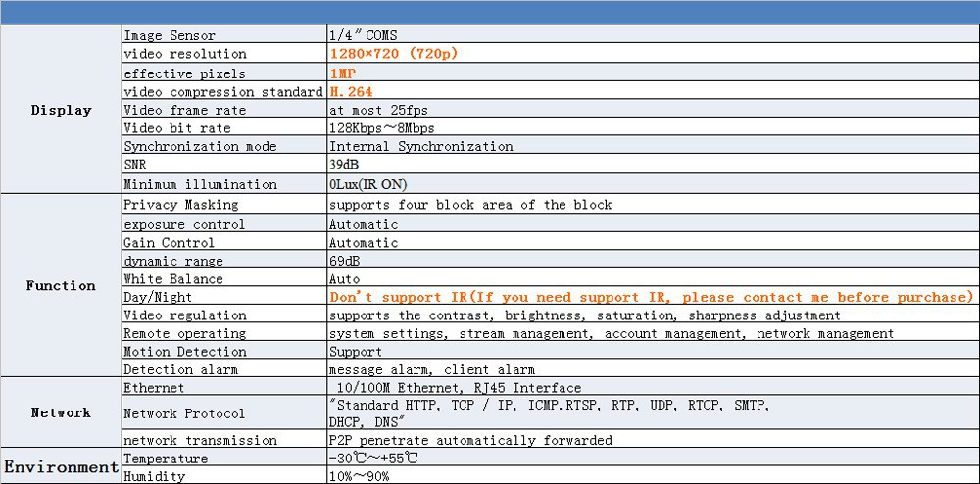980x484 pixels.
Task: Click the 'dynamic range' label
Action: coord(173,261)
